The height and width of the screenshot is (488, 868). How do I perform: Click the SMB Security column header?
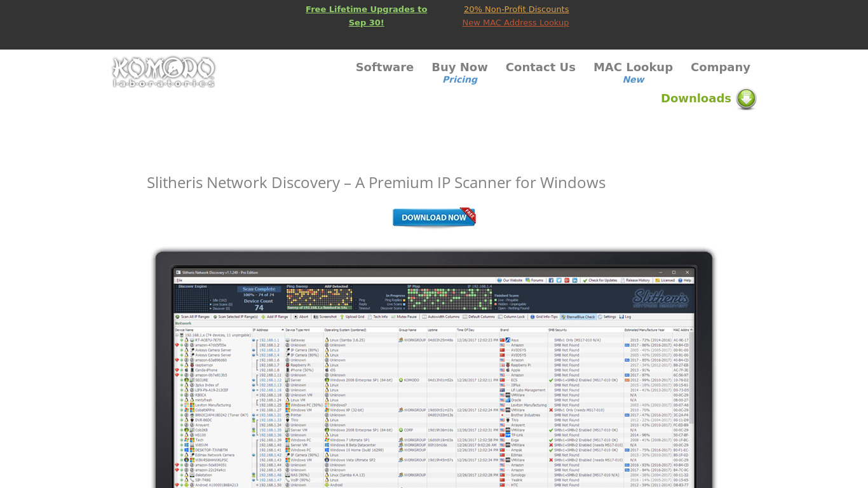point(585,330)
